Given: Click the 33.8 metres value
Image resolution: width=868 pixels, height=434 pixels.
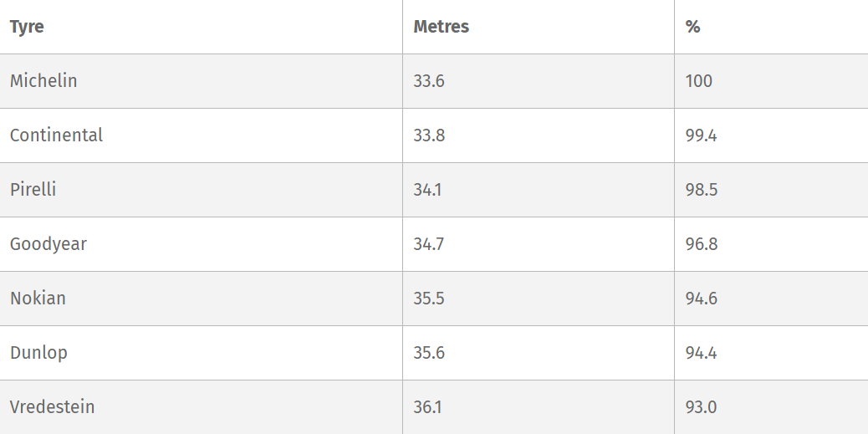Looking at the screenshot, I should (429, 135).
